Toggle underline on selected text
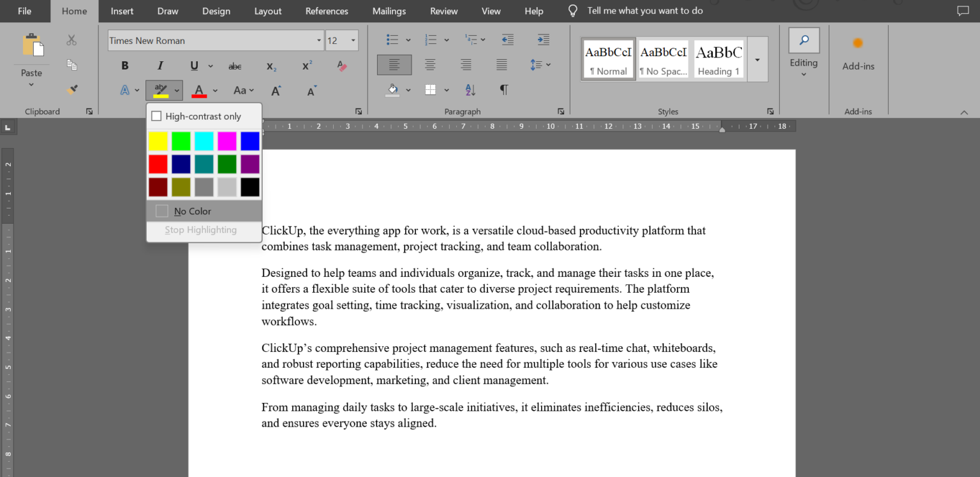Image resolution: width=980 pixels, height=477 pixels. tap(194, 64)
